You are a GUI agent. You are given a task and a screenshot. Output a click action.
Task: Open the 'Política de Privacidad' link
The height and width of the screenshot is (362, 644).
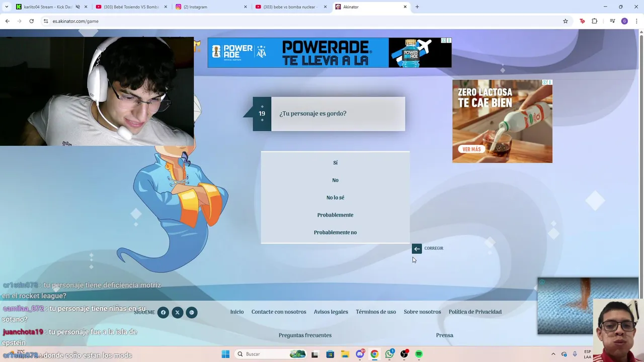click(x=475, y=312)
